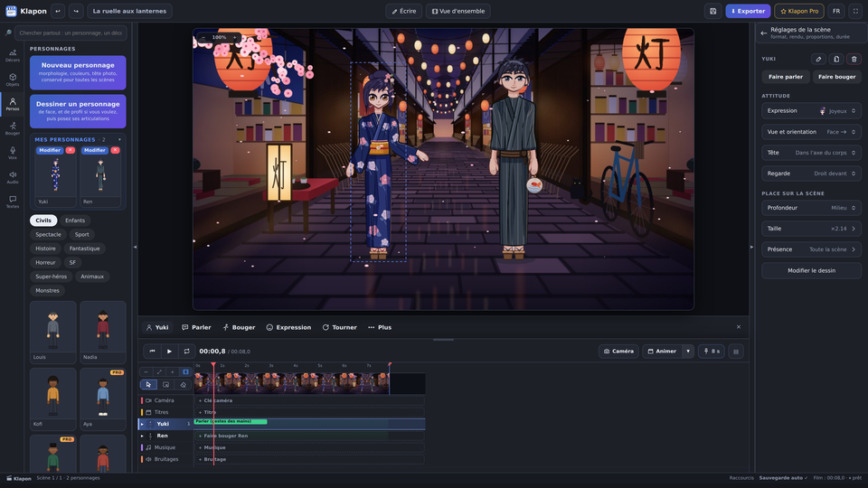Open the Bouger sidebar panel
This screenshot has width=868, height=488.
click(x=12, y=128)
